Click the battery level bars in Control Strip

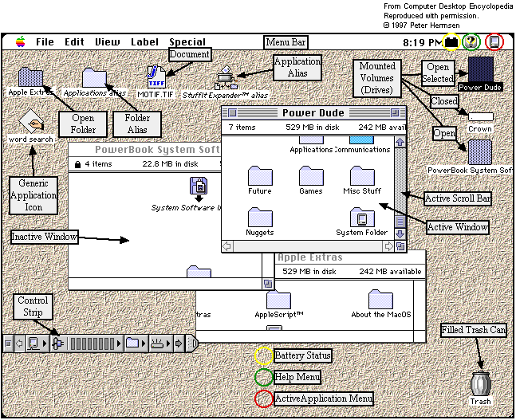point(93,343)
